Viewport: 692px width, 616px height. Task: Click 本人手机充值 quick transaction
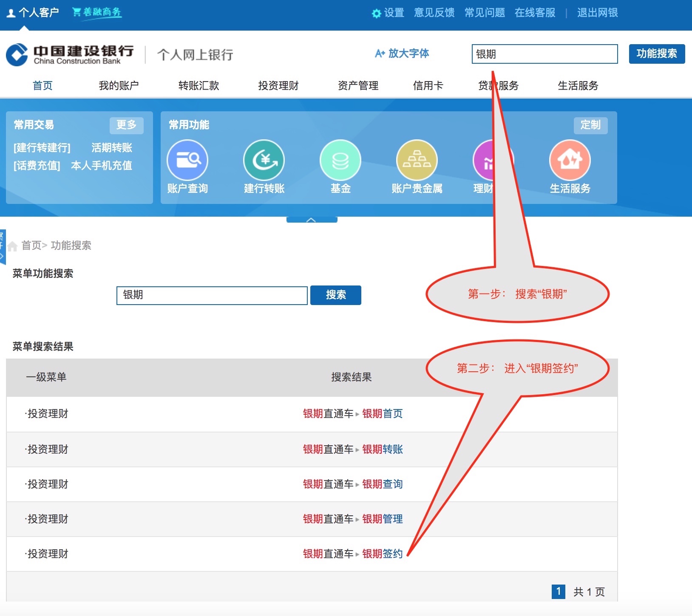click(x=102, y=165)
